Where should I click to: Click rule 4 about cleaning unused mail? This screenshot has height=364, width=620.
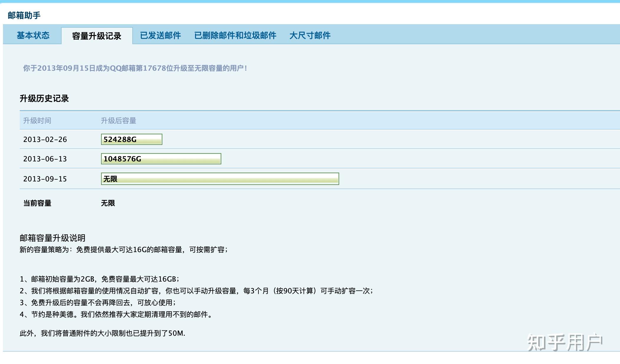tap(116, 315)
